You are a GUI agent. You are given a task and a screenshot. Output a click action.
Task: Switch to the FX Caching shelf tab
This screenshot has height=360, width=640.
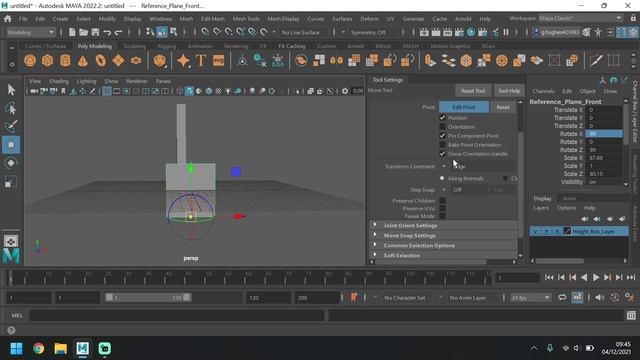[x=291, y=46]
